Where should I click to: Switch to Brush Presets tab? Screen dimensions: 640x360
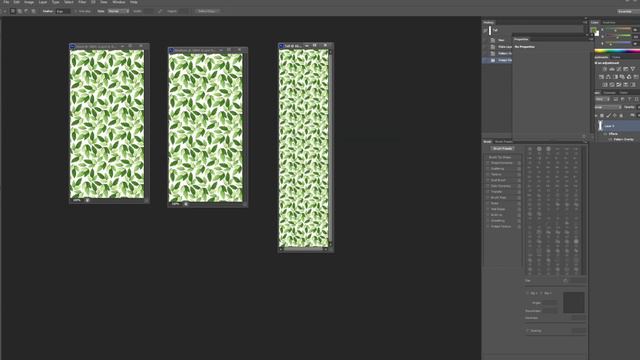tap(504, 142)
